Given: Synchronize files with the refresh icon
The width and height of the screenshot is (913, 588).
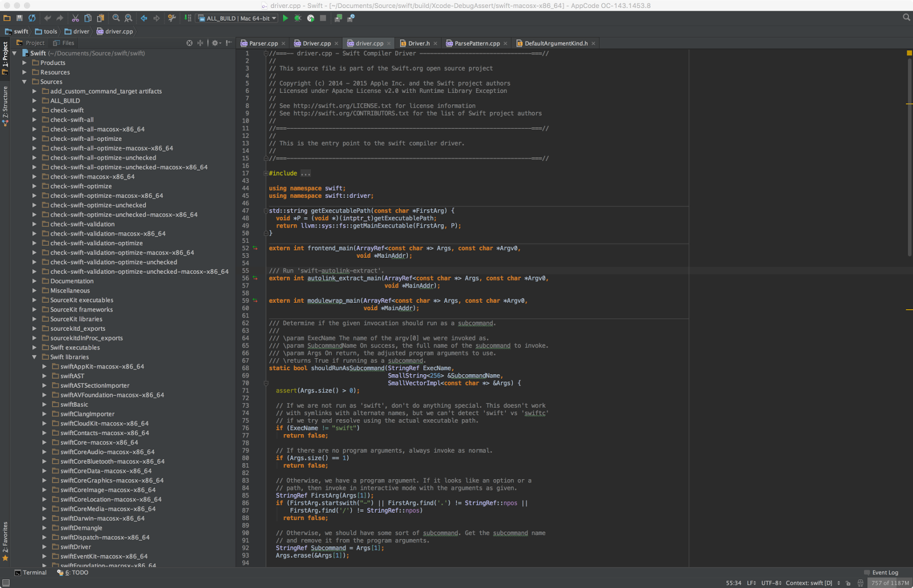Looking at the screenshot, I should click(x=32, y=18).
